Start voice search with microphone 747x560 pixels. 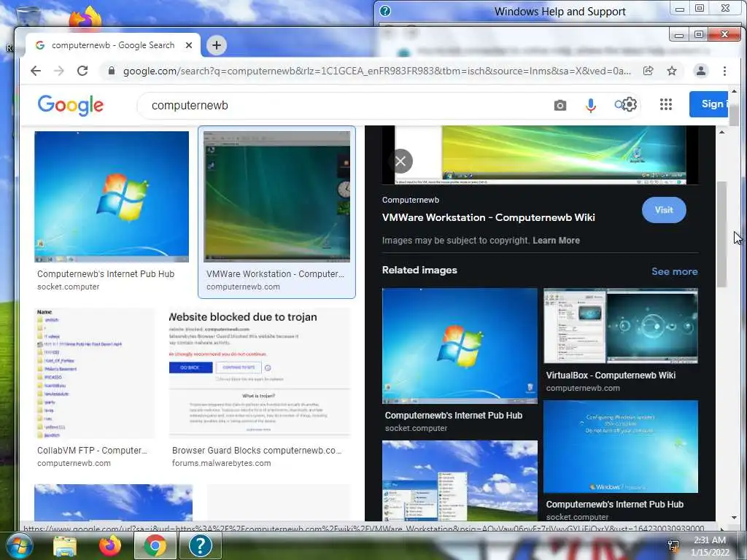tap(591, 105)
